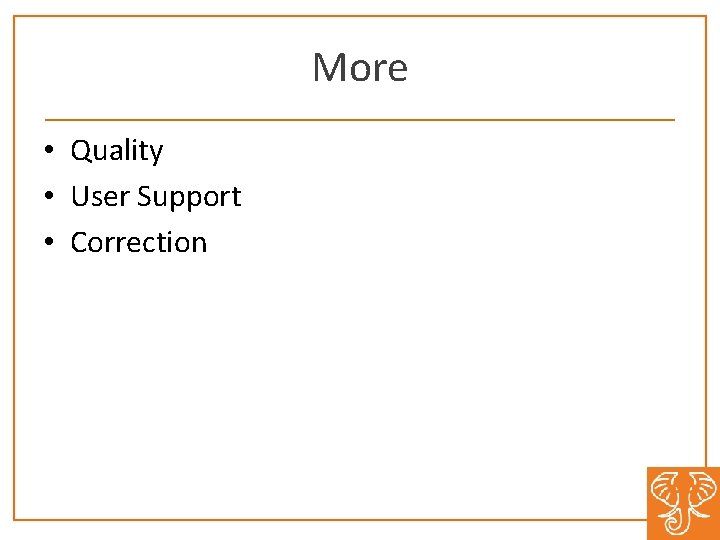Click the orange line under the title
Image resolution: width=720 pixels, height=540 pixels.
360,120
